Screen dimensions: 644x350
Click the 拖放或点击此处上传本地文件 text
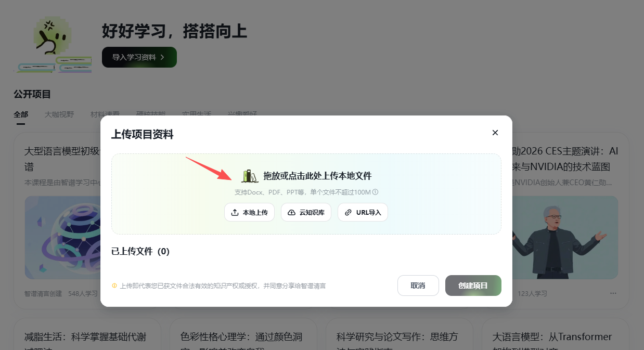pyautogui.click(x=317, y=176)
